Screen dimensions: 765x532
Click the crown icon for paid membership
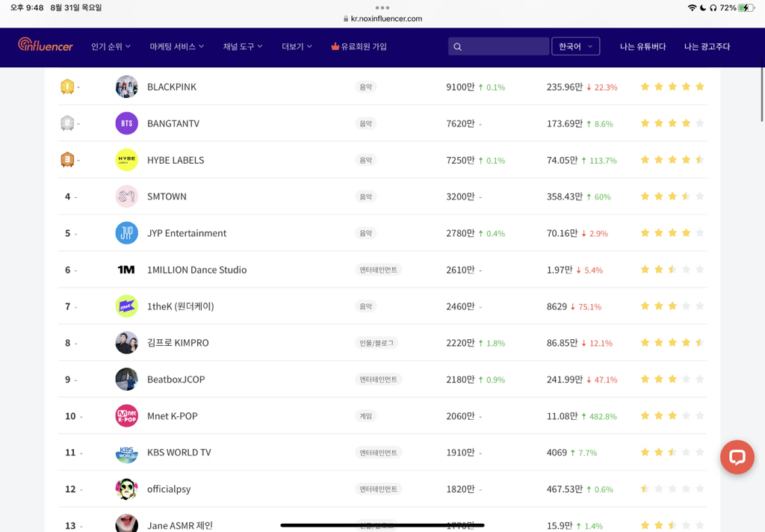pyautogui.click(x=335, y=46)
